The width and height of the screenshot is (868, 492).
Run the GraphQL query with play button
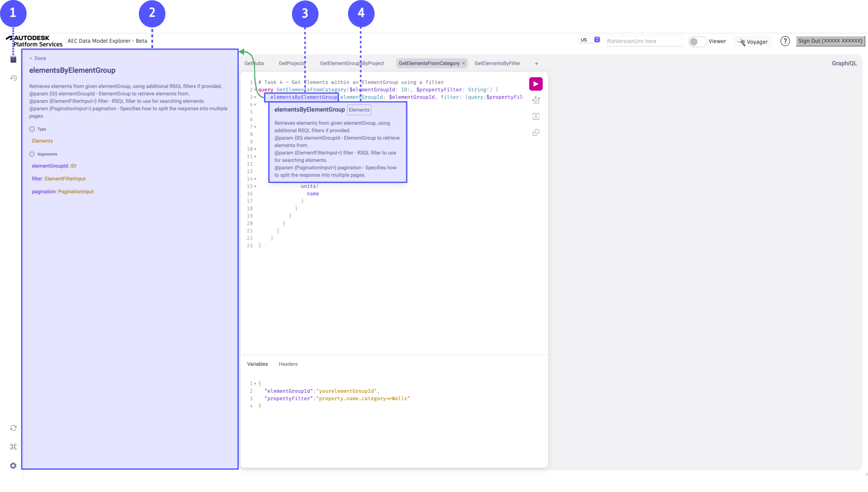tap(535, 84)
